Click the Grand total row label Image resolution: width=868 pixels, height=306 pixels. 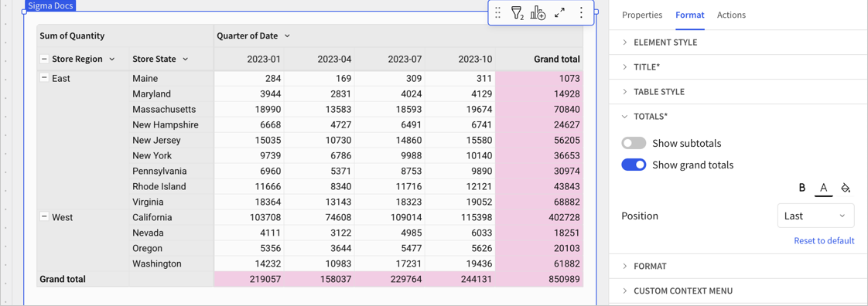[63, 280]
